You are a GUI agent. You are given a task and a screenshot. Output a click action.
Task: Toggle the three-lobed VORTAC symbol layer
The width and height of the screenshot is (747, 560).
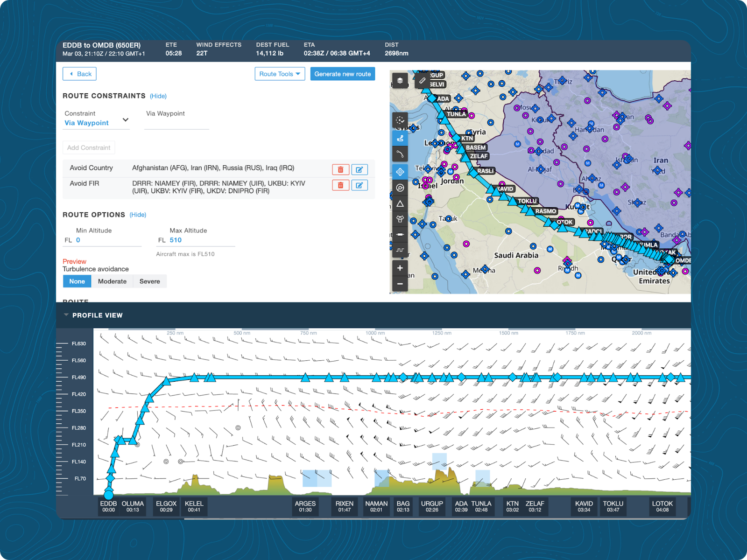(x=400, y=219)
